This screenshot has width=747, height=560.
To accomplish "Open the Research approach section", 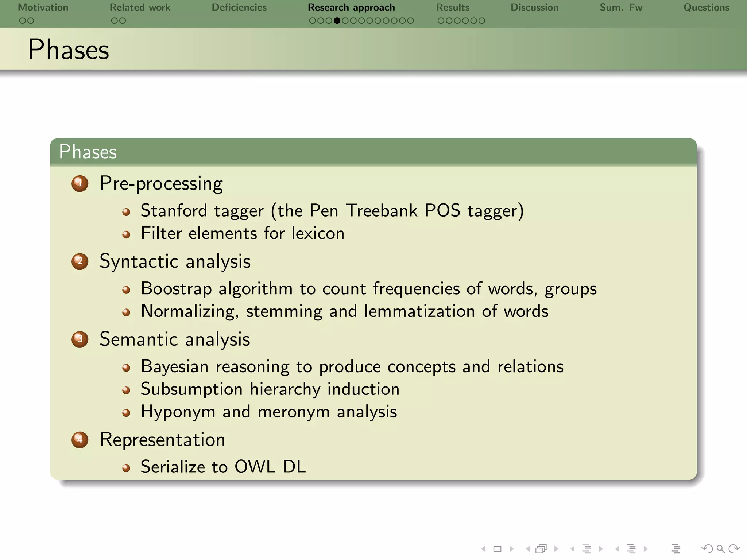I will 351,8.
